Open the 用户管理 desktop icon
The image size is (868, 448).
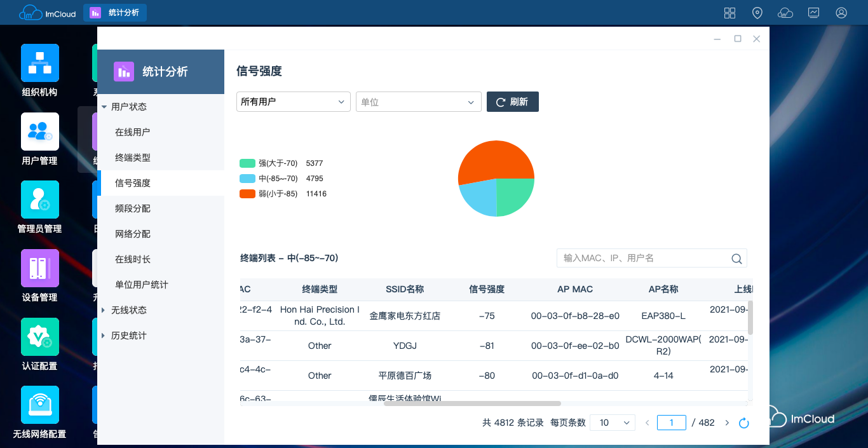point(39,132)
